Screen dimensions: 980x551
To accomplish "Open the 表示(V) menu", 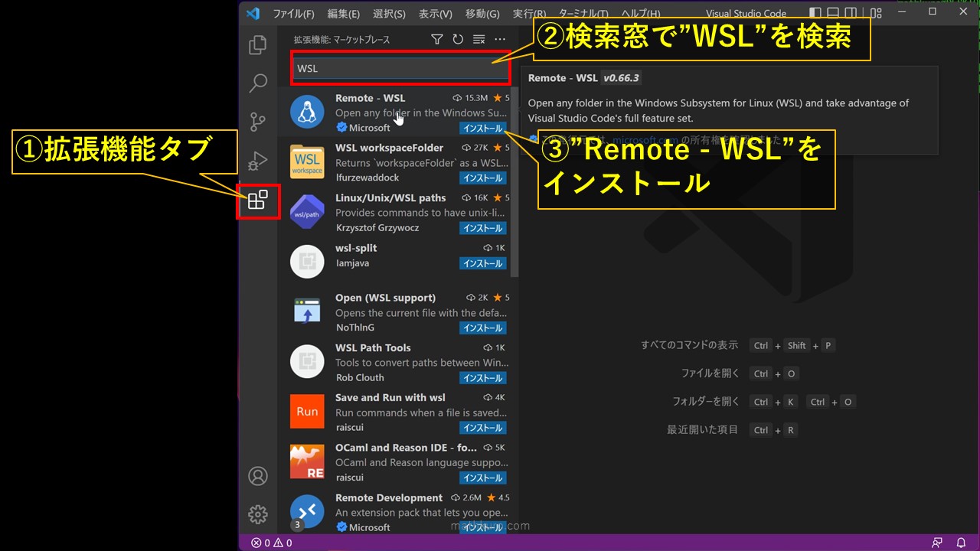I will (436, 14).
